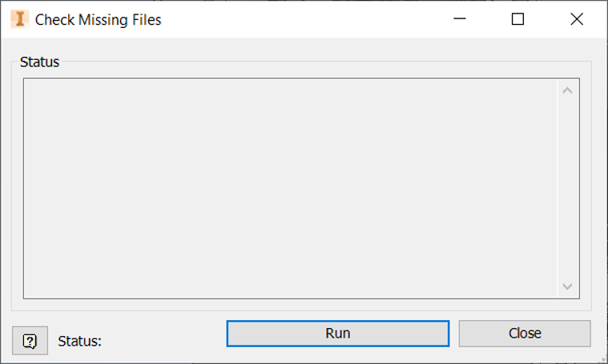Viewport: 608px width, 364px height.
Task: Click the blank status message area left of Run
Action: (163, 341)
